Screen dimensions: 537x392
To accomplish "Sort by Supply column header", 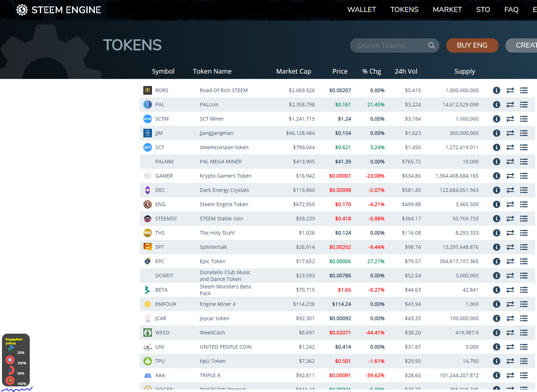I will (x=465, y=71).
